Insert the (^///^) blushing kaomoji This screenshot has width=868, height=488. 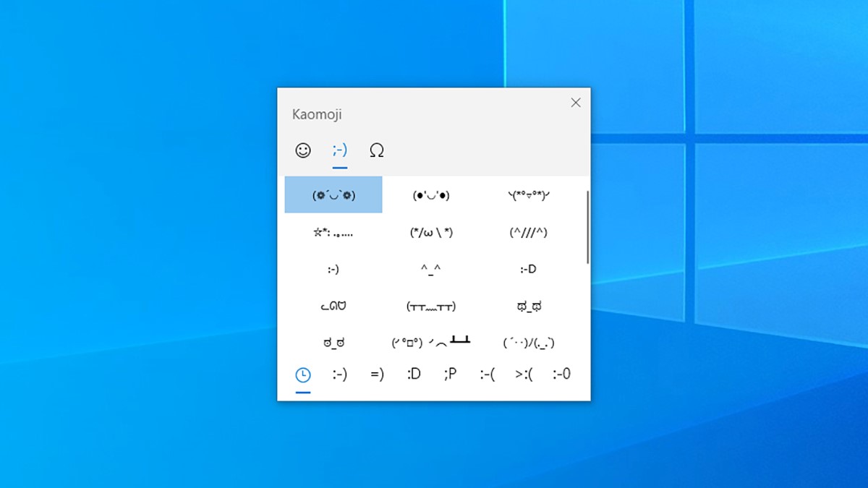coord(528,232)
